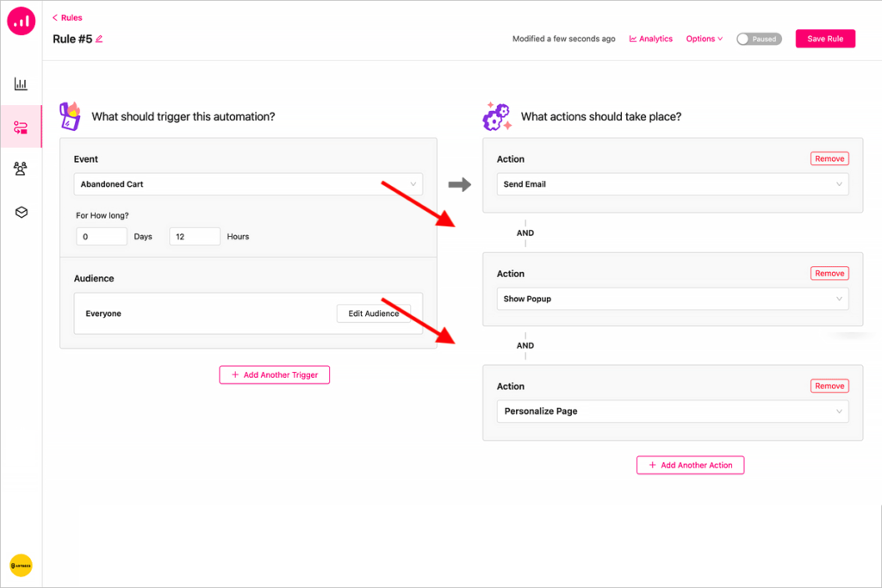Click Add Another Trigger
The width and height of the screenshot is (882, 588).
pos(275,375)
